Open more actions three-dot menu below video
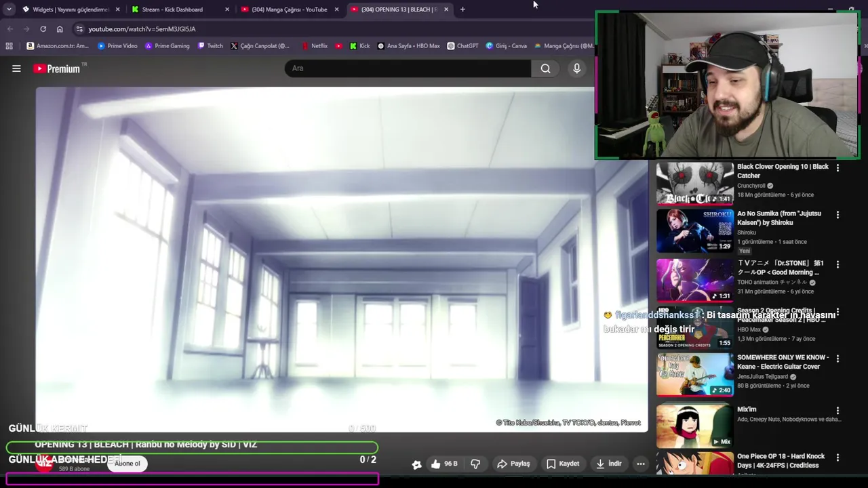The image size is (868, 488). [641, 464]
